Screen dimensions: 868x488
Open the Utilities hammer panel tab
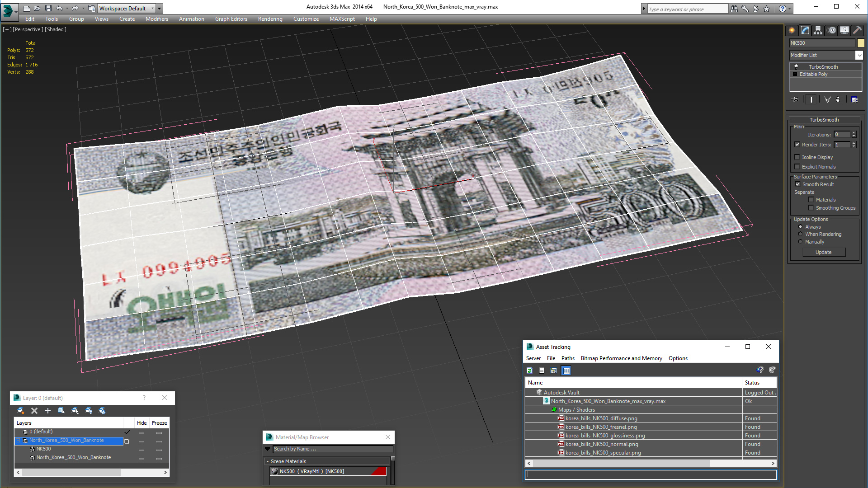(858, 30)
